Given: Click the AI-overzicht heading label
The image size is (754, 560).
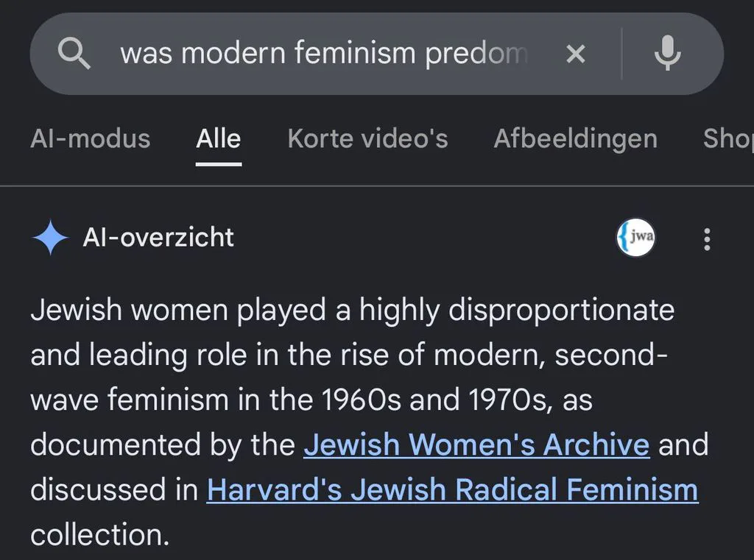Looking at the screenshot, I should [158, 238].
